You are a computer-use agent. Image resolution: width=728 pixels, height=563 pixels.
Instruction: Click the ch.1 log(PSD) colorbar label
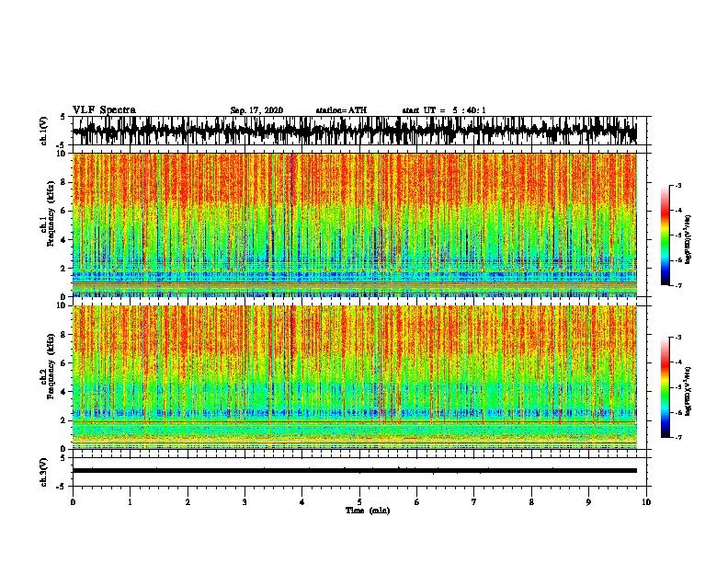(x=688, y=239)
